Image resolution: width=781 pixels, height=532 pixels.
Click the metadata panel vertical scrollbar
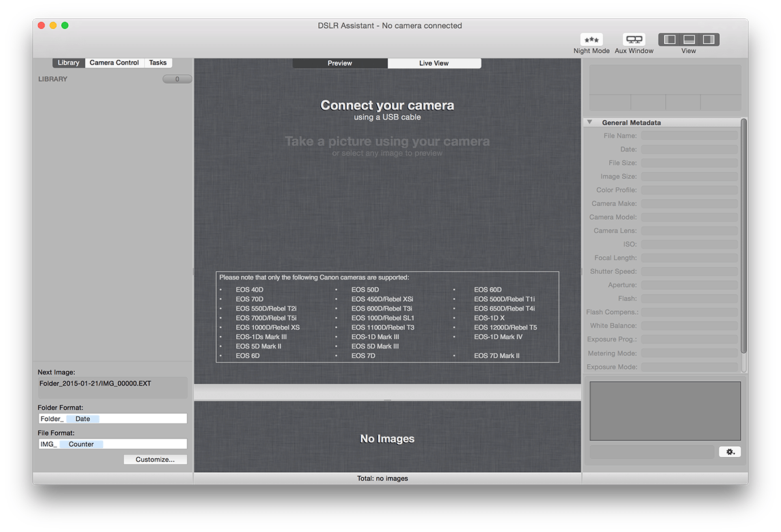point(744,236)
